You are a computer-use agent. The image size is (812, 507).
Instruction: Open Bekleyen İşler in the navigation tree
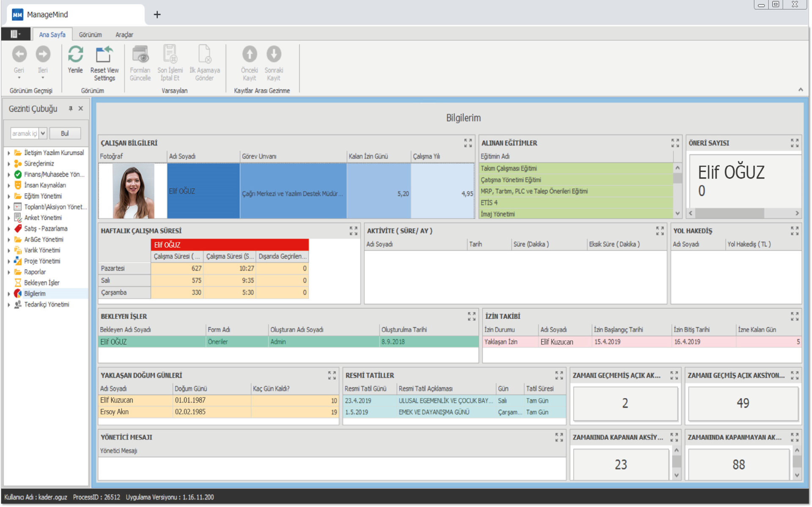pyautogui.click(x=41, y=282)
